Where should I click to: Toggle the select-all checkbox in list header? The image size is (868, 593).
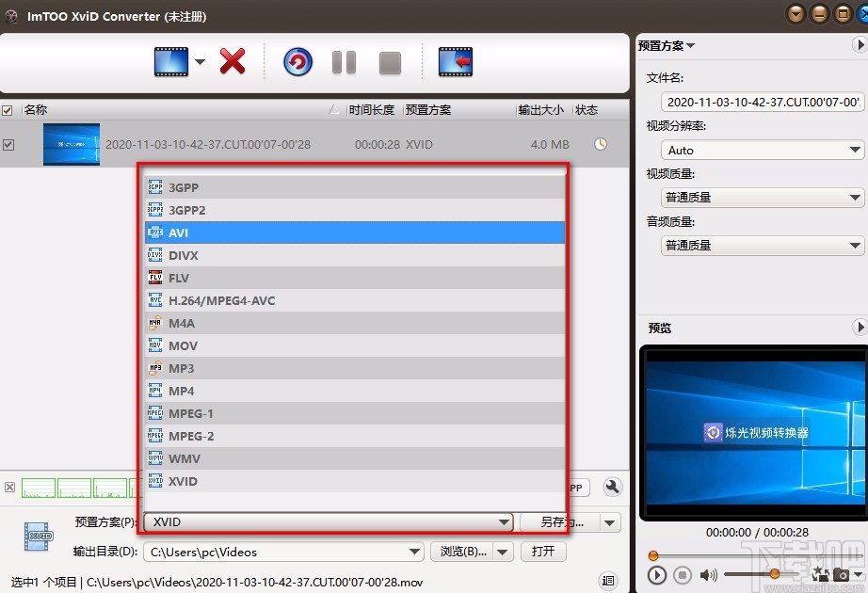click(x=8, y=110)
